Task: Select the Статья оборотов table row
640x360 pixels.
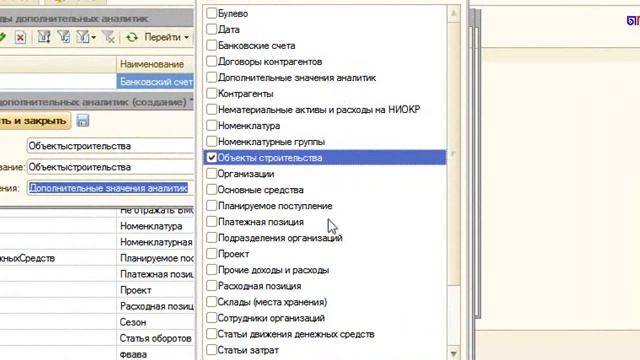Action: pyautogui.click(x=97, y=338)
